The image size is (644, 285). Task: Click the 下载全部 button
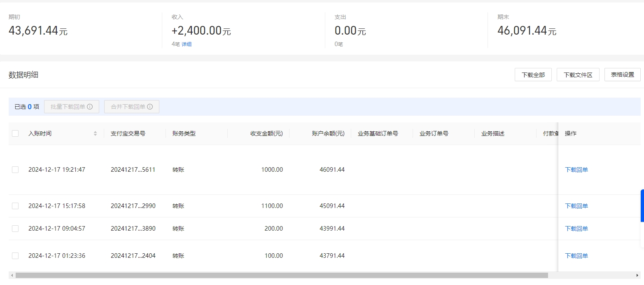533,75
